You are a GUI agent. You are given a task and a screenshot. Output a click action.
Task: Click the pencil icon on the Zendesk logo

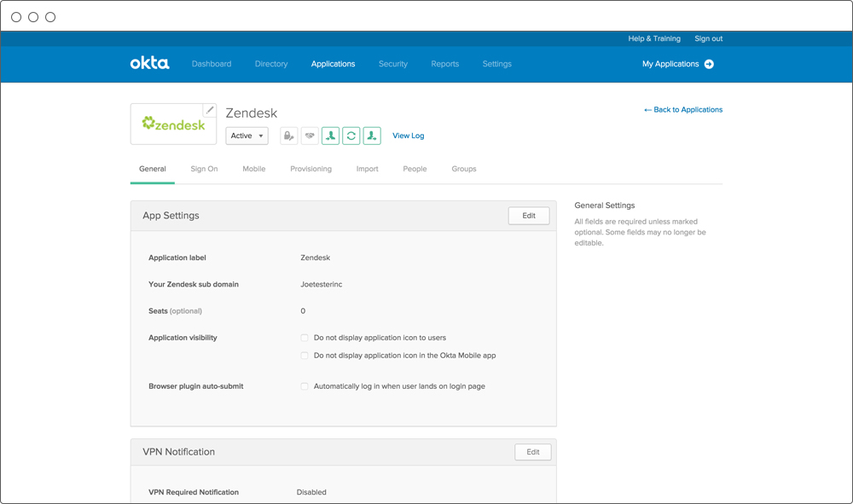click(x=210, y=110)
